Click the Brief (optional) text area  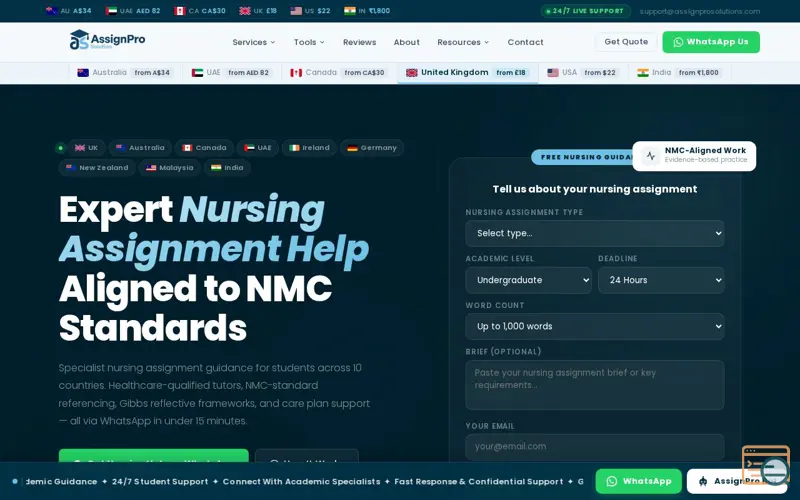(594, 385)
